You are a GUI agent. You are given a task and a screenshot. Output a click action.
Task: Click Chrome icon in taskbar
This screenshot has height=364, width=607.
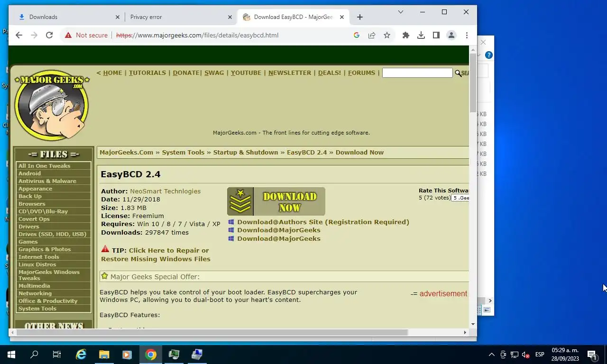(151, 354)
